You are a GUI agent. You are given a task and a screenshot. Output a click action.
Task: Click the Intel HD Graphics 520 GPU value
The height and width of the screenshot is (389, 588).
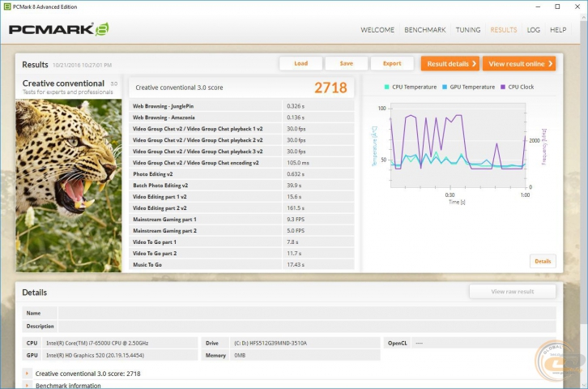point(96,355)
